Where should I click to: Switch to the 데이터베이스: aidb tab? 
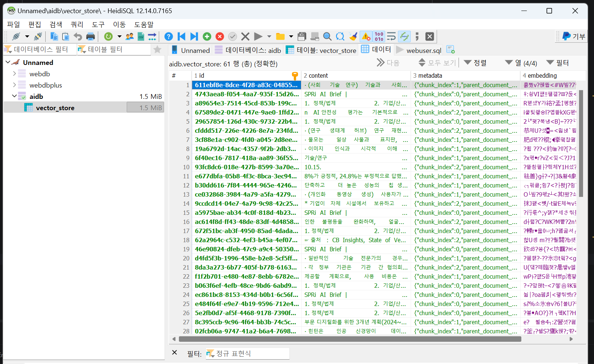(x=248, y=50)
